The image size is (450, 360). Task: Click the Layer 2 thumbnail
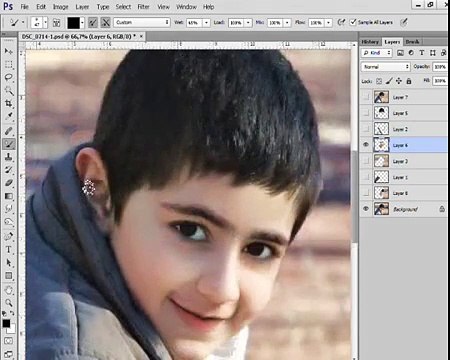(x=381, y=129)
